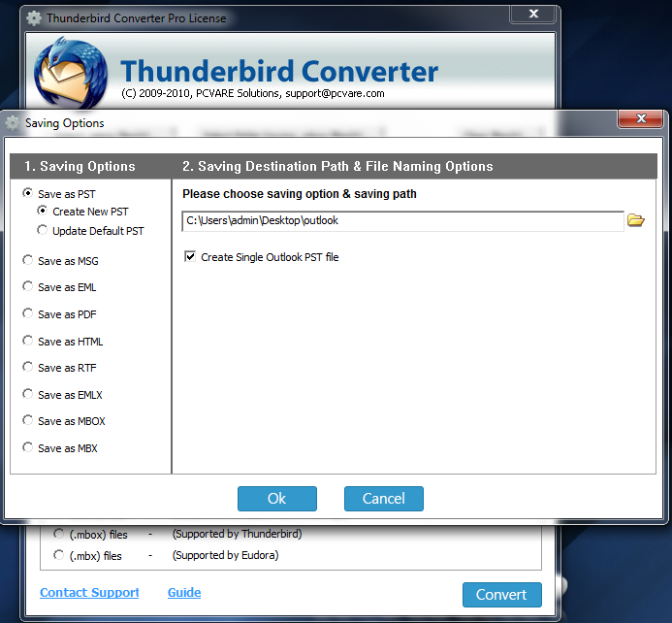
Task: Uncheck Create Single Outlook PST file
Action: click(x=190, y=256)
